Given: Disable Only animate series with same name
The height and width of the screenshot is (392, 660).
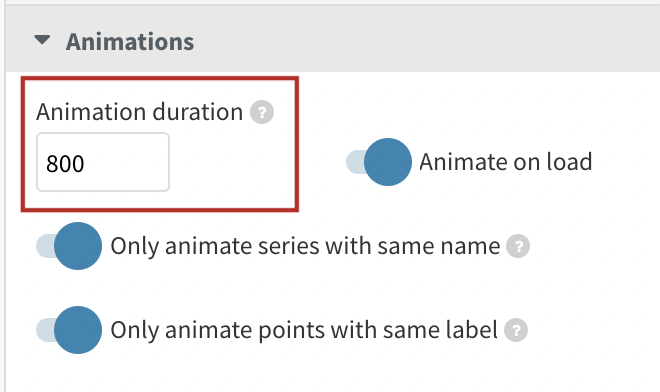Looking at the screenshot, I should click(69, 246).
